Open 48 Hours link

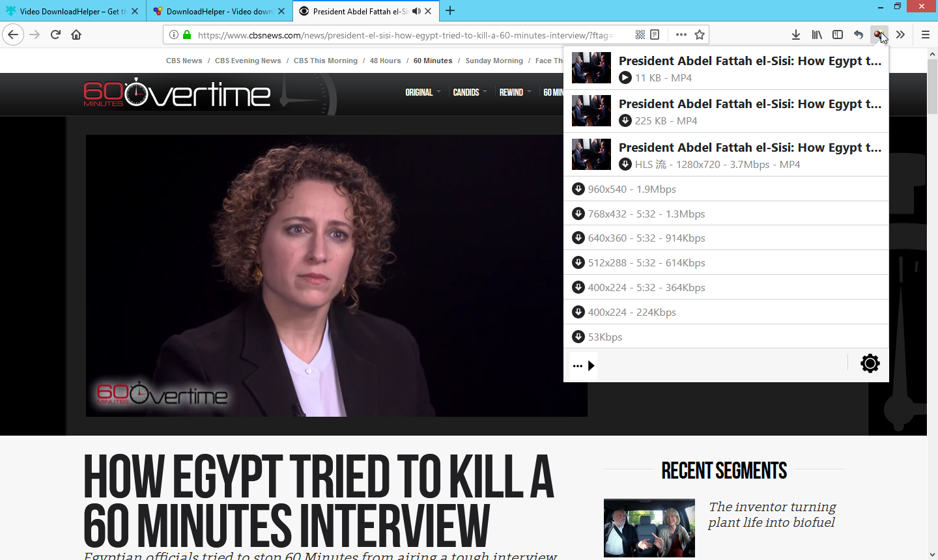click(386, 61)
